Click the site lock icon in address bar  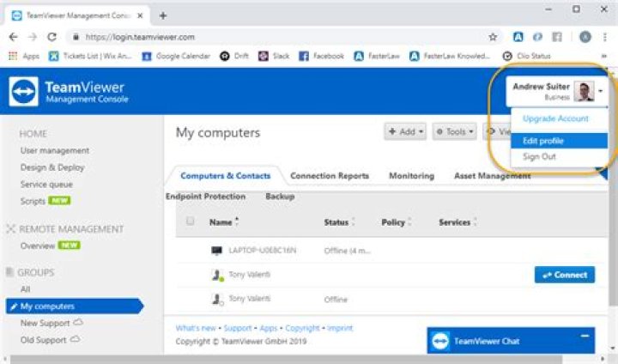(76, 37)
